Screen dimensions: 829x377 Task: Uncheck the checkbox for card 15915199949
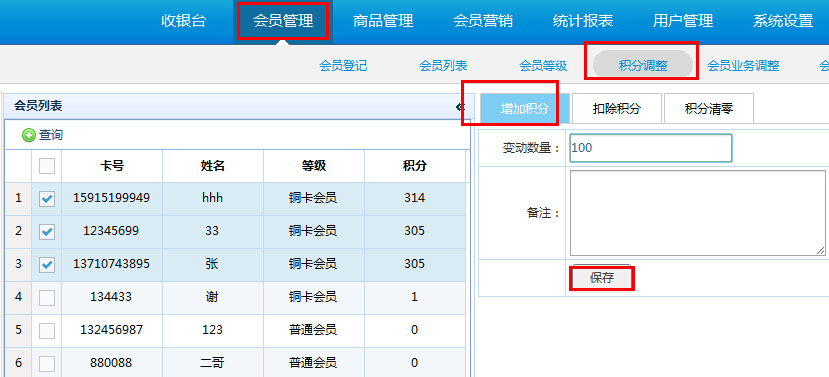[47, 198]
